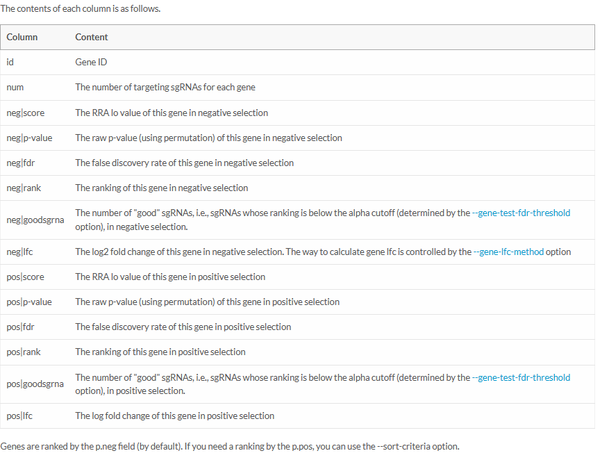Click the "neg|rank" row label
The width and height of the screenshot is (600, 460).
coord(22,188)
